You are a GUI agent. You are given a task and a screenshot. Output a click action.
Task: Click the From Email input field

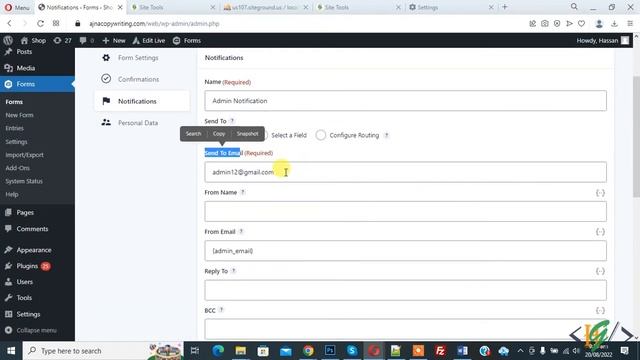405,251
